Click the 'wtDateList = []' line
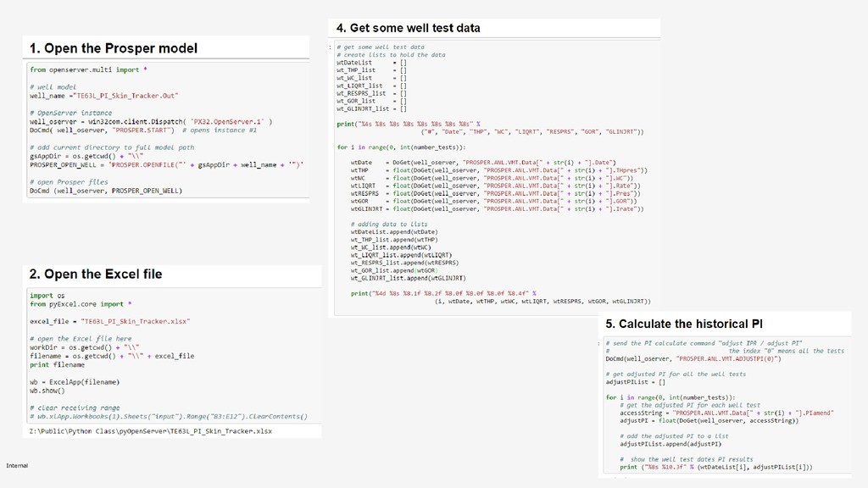 pos(371,63)
